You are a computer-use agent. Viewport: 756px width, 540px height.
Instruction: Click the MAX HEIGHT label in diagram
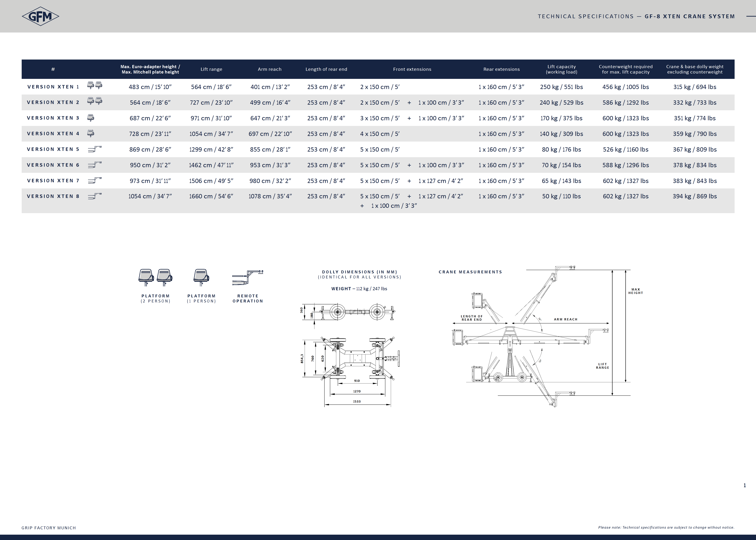[635, 291]
